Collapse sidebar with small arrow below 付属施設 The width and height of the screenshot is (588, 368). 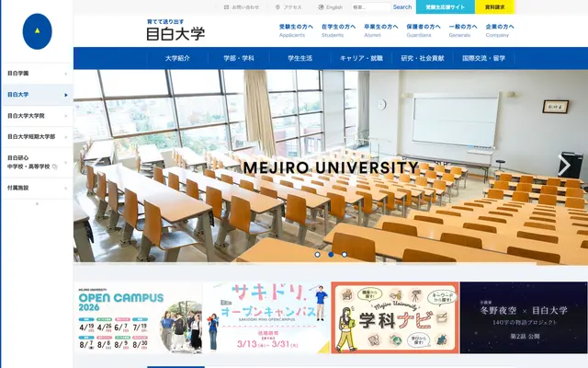pos(37,204)
